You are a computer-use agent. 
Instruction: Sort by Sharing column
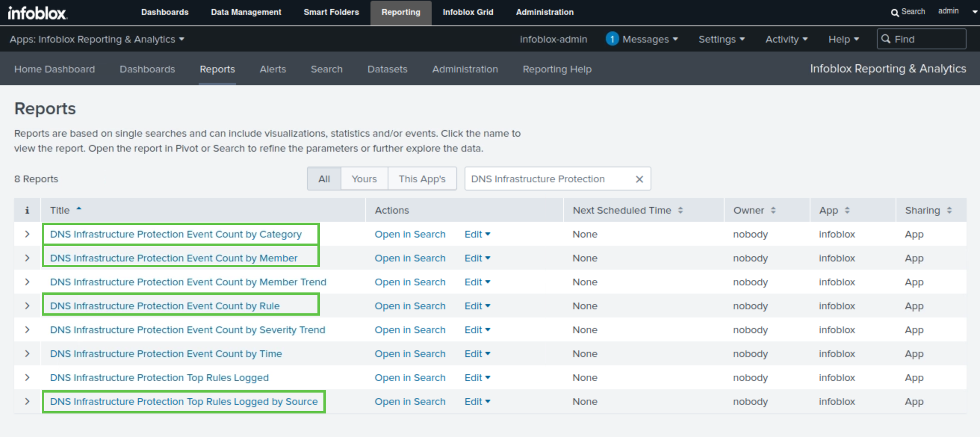click(x=928, y=210)
